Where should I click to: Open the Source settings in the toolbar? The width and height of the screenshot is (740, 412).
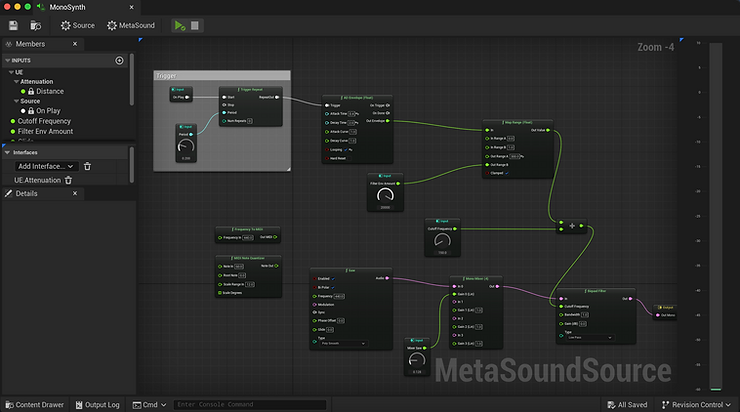click(77, 25)
